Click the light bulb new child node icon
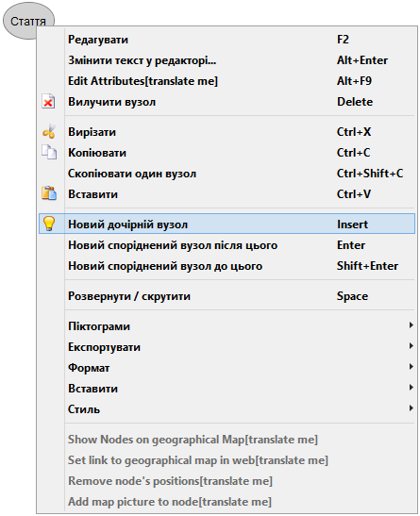The image size is (420, 516). tap(49, 224)
